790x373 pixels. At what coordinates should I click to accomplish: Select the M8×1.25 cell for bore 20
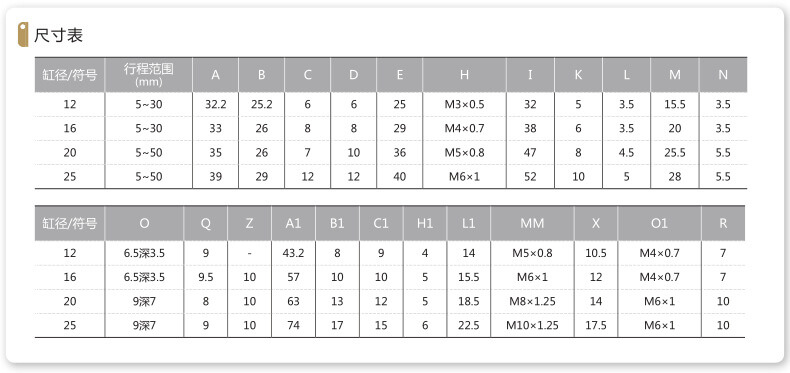[532, 301]
